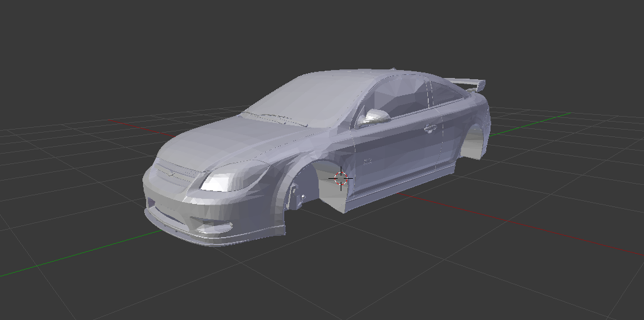
Task: Click the car's side mirror
Action: tap(373, 117)
